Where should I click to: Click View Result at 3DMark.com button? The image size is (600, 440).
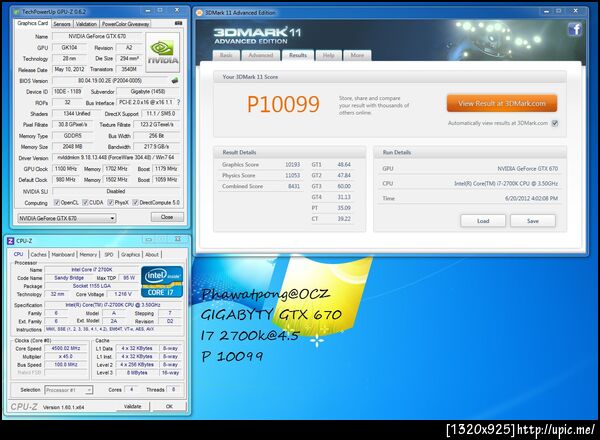coord(502,103)
